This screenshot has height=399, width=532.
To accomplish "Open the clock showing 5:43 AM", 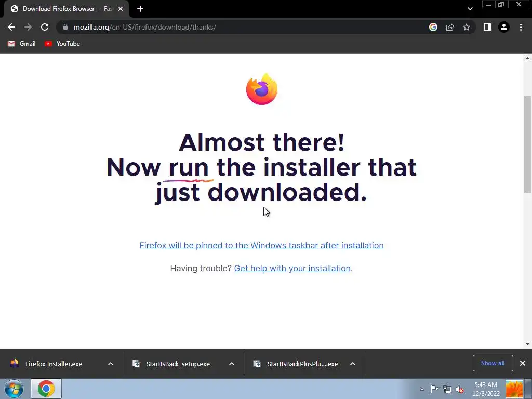I will coord(486,389).
